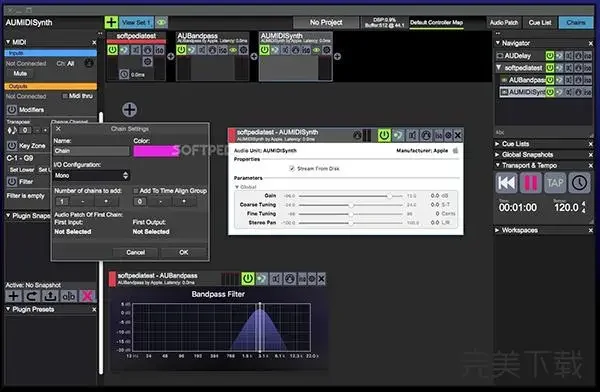Viewport: 600px width, 392px height.
Task: Select the View Set 1 tab
Action: click(x=136, y=23)
